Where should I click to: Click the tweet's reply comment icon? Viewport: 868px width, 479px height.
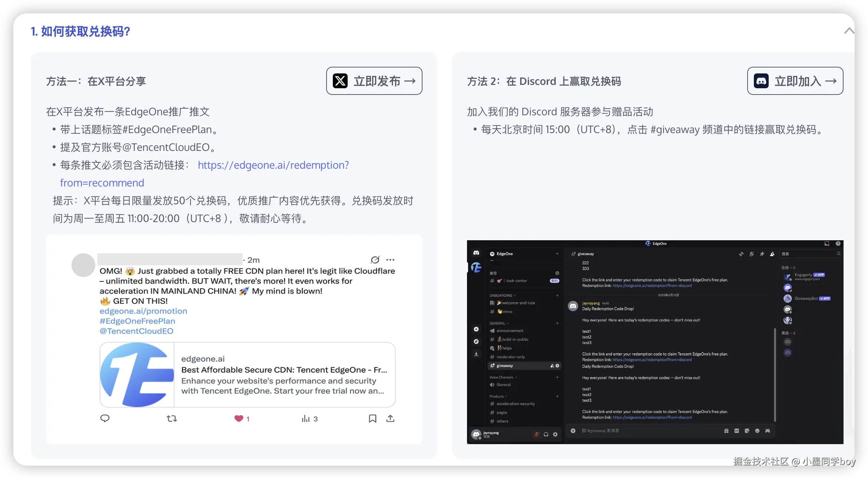tap(105, 419)
